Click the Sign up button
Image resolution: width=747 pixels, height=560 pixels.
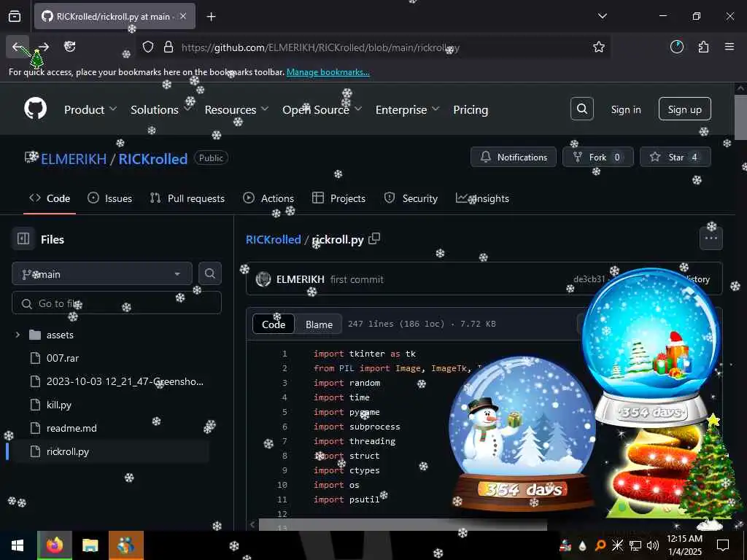point(684,109)
